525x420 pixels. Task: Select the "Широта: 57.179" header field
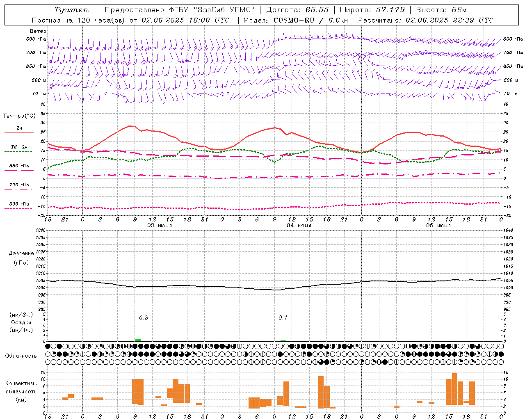pos(372,10)
